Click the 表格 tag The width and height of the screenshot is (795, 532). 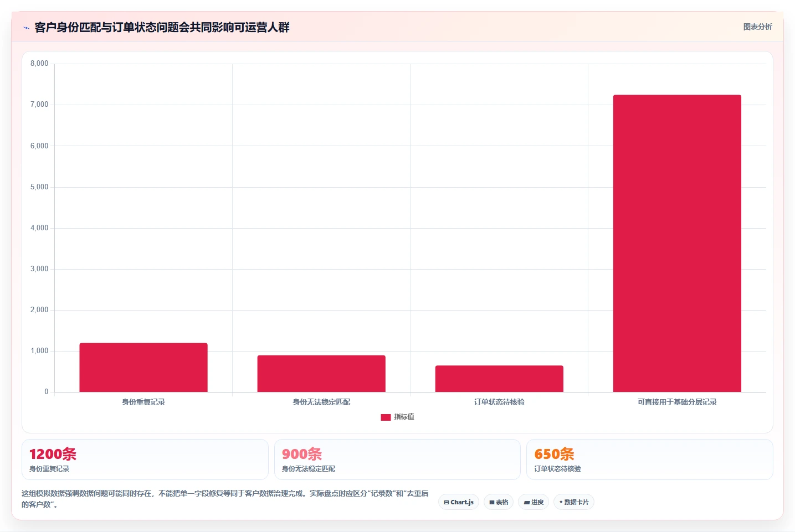click(x=499, y=502)
